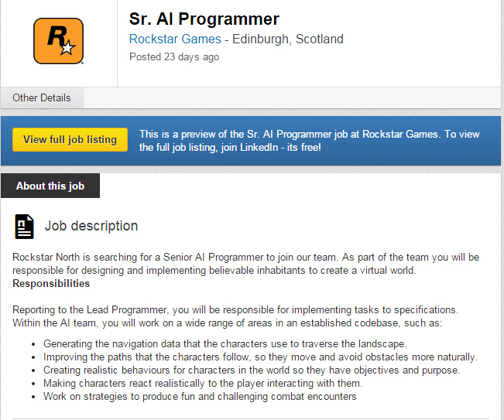
Task: Click the Rockstar Games logo
Action: pyautogui.click(x=59, y=41)
